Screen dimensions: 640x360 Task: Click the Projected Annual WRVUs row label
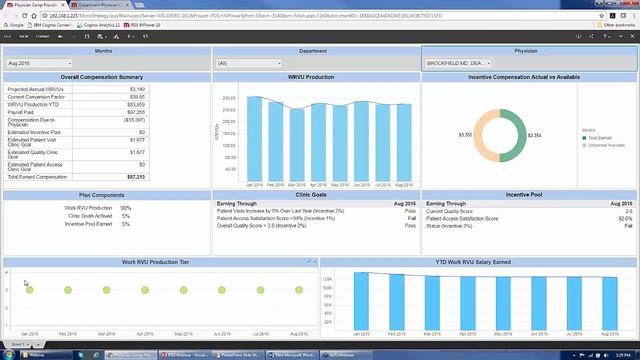pyautogui.click(x=36, y=89)
